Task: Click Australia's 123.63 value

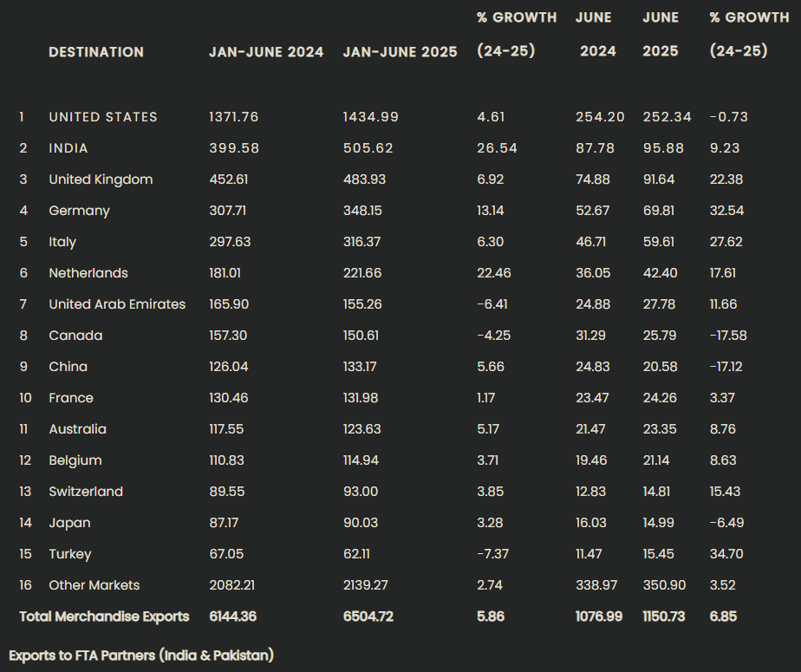Action: coord(361,428)
